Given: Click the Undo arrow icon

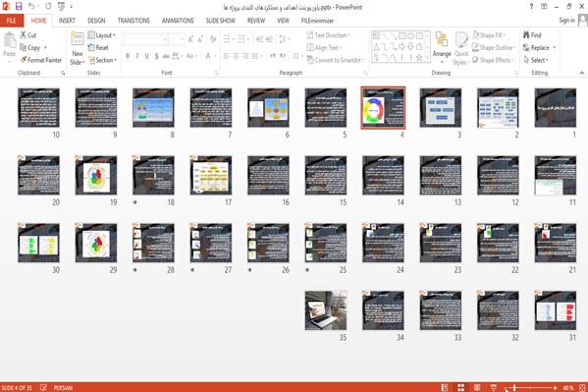Looking at the screenshot, I should [31, 6].
